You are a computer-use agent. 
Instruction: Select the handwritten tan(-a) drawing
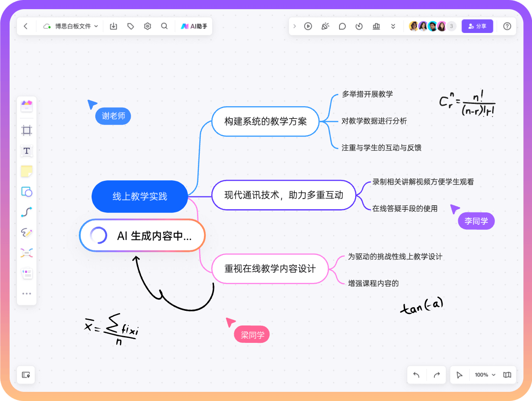point(422,305)
